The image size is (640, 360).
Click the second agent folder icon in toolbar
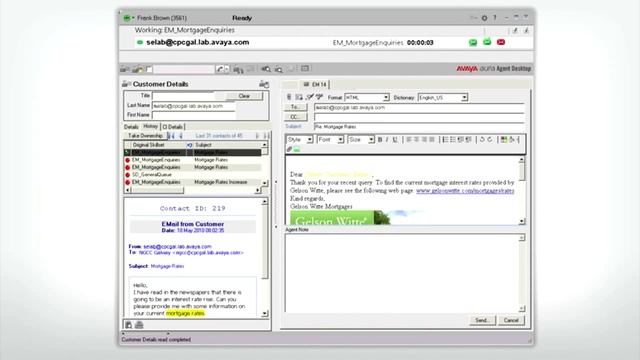[138, 69]
